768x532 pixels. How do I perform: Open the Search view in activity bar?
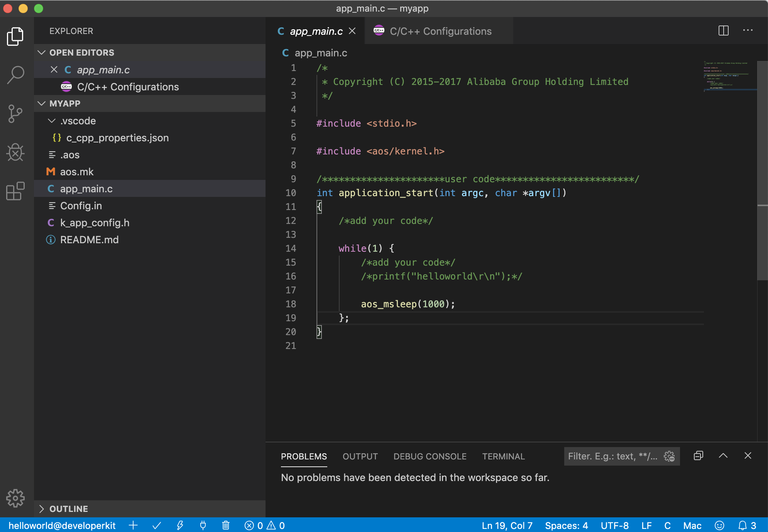15,75
